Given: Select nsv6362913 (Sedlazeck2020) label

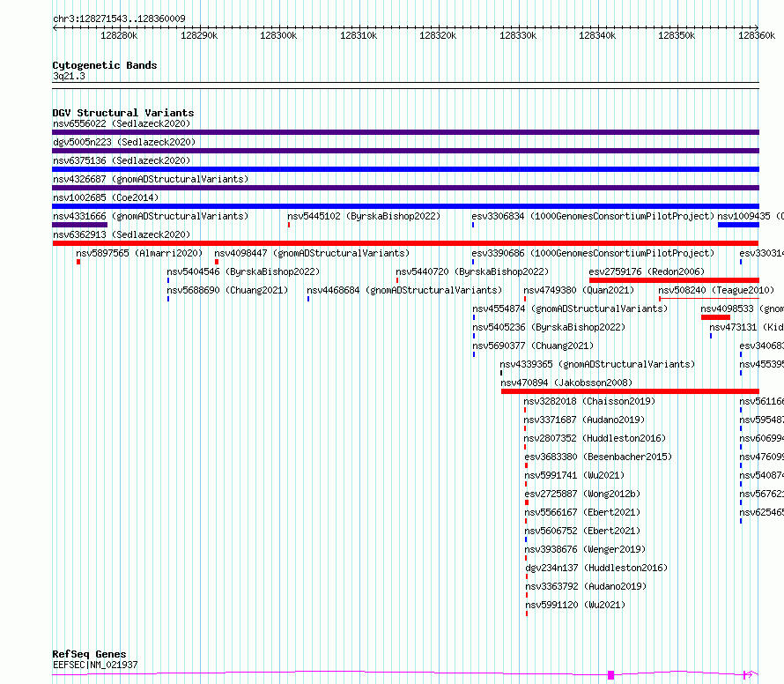Looking at the screenshot, I should (122, 234).
